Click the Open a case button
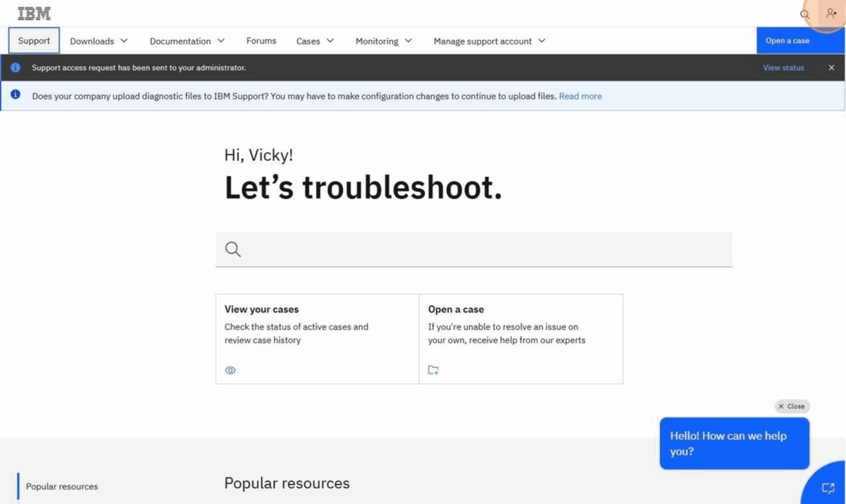 [x=787, y=40]
